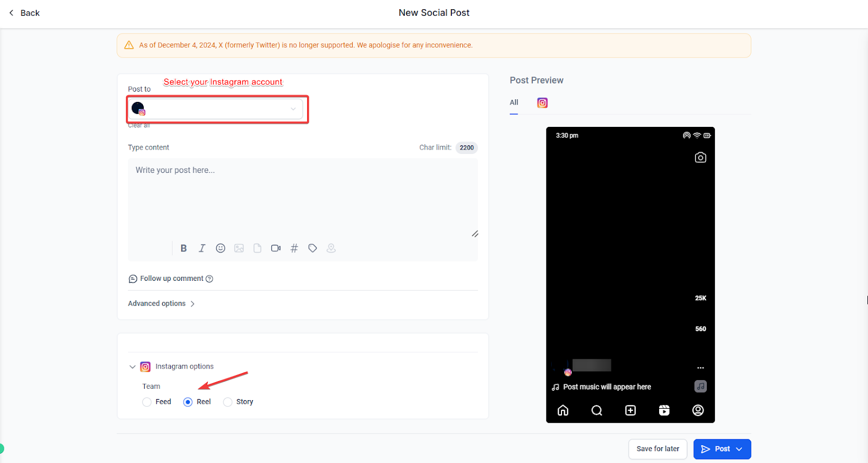
Task: Attach a document via file icon
Action: coord(257,248)
